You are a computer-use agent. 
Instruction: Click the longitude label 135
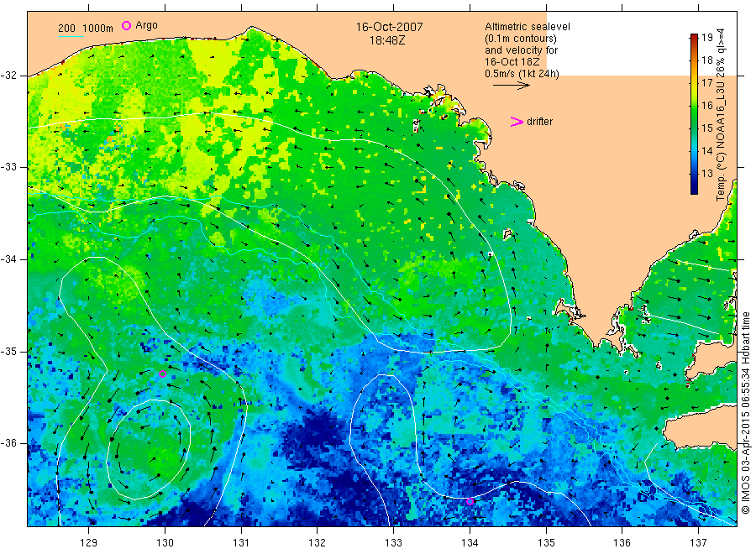coord(546,543)
